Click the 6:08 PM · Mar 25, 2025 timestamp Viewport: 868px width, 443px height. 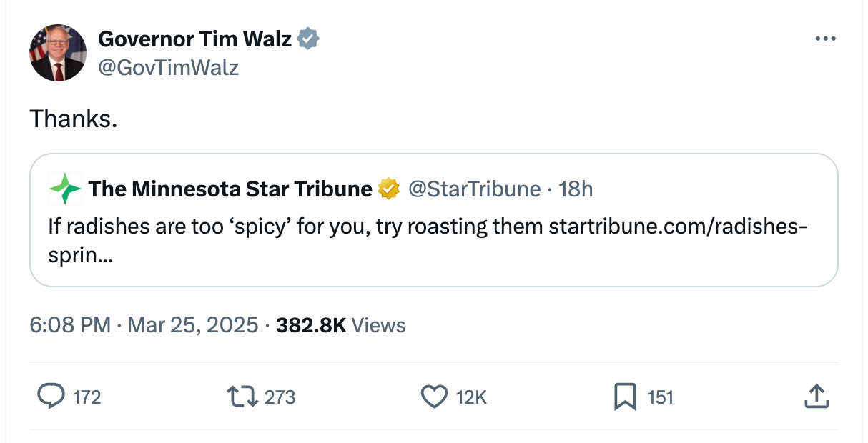pyautogui.click(x=144, y=326)
